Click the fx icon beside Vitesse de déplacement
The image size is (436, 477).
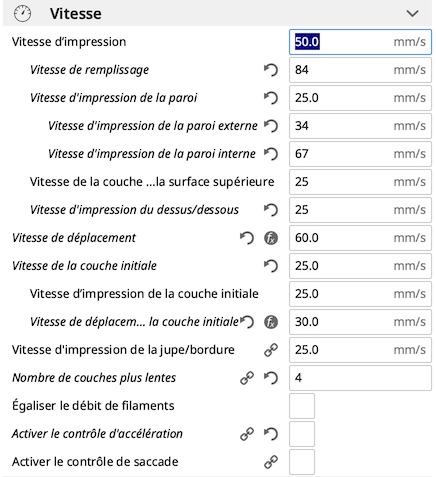click(271, 238)
